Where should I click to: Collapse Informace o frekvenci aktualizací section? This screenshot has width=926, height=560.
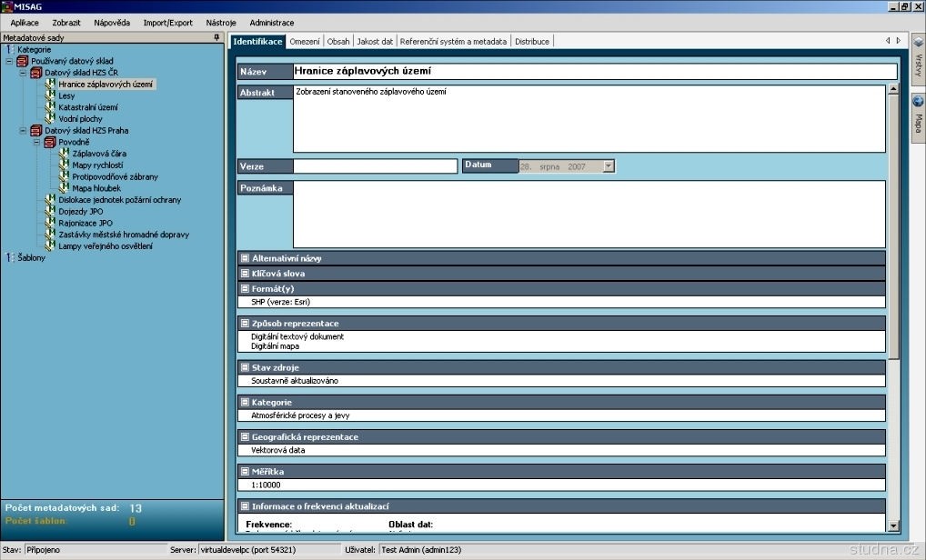click(245, 506)
